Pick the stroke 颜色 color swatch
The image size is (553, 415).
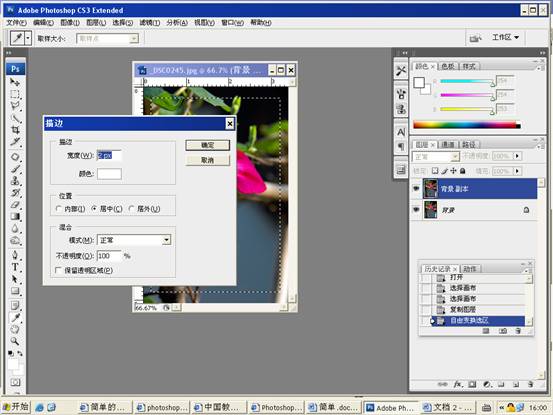pos(109,173)
